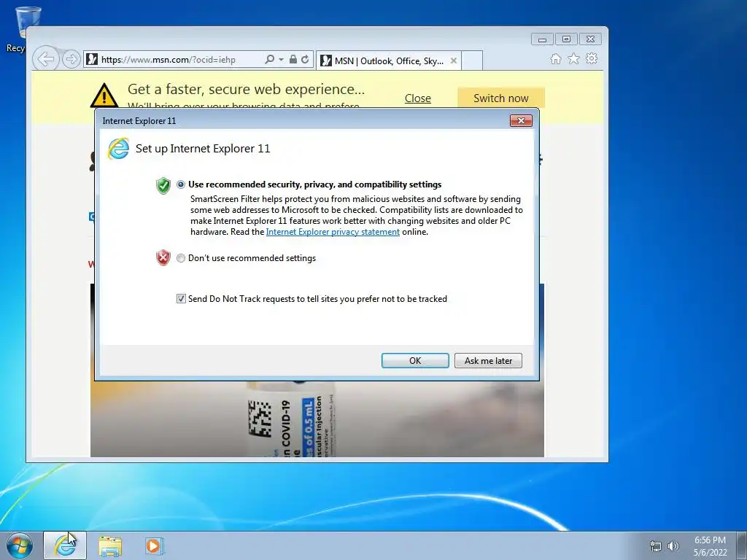Open the Tools gear menu
Viewport: 747px width, 560px height.
592,58
